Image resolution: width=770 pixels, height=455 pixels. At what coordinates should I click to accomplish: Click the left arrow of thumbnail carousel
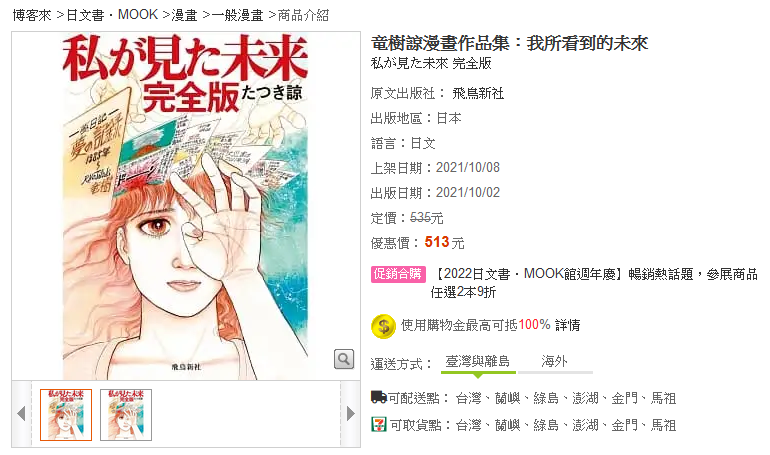pyautogui.click(x=21, y=413)
